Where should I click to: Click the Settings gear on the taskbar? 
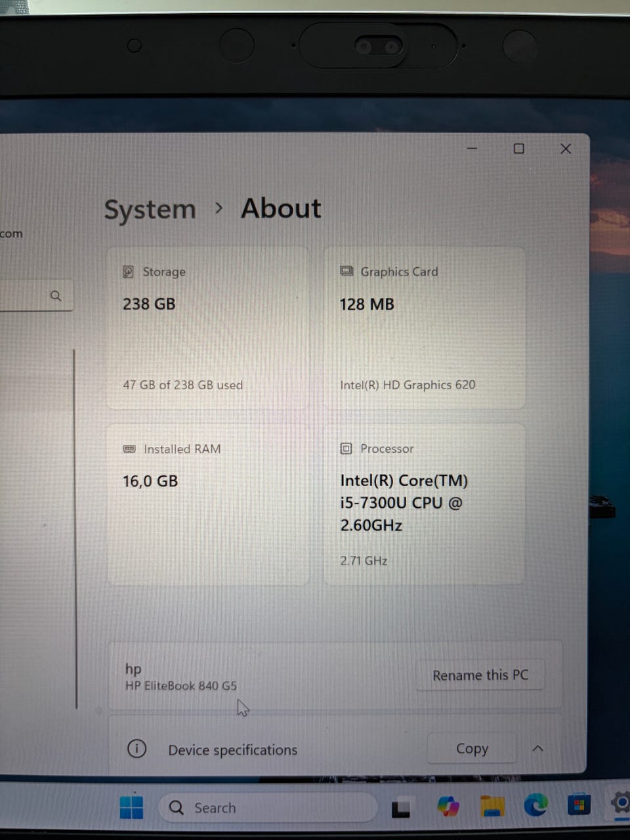621,802
